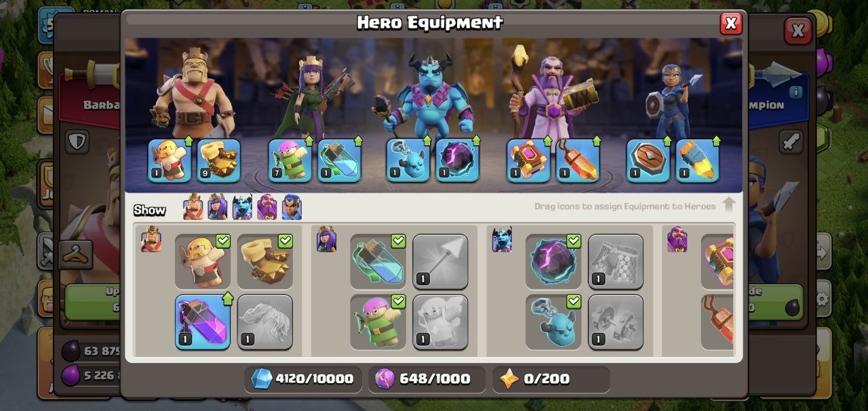Select the checked Dark Orb inventory item

tap(553, 262)
